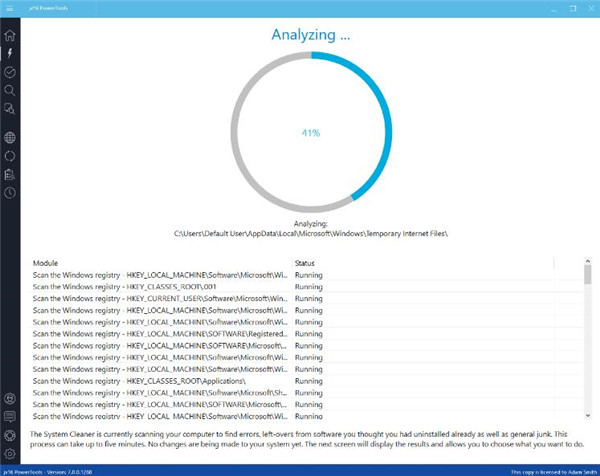
Task: Open the gear settings icon in sidebar
Action: (x=10, y=453)
